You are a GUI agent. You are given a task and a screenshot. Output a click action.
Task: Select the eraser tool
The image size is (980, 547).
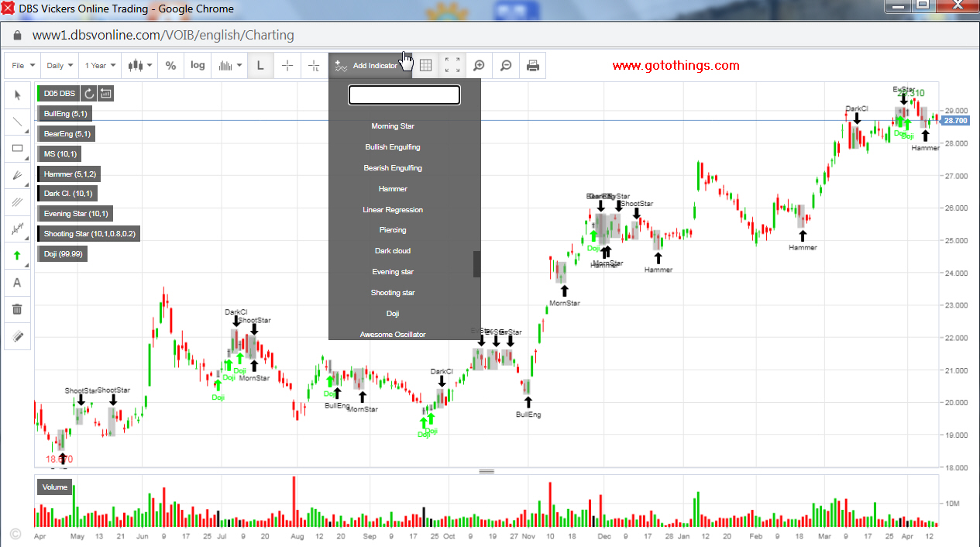17,336
